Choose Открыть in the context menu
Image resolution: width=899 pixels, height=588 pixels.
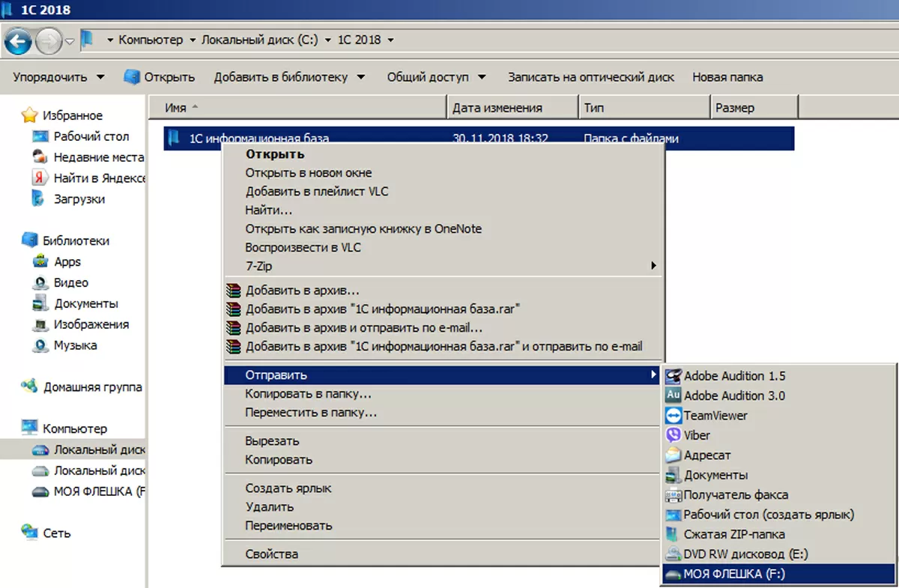click(275, 154)
